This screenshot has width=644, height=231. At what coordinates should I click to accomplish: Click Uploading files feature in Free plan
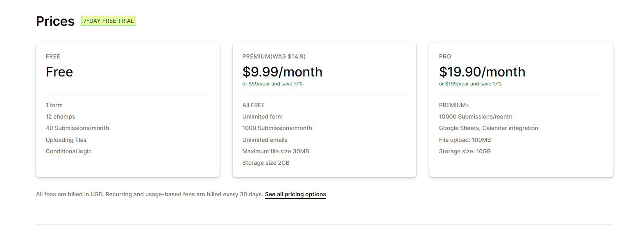[66, 140]
